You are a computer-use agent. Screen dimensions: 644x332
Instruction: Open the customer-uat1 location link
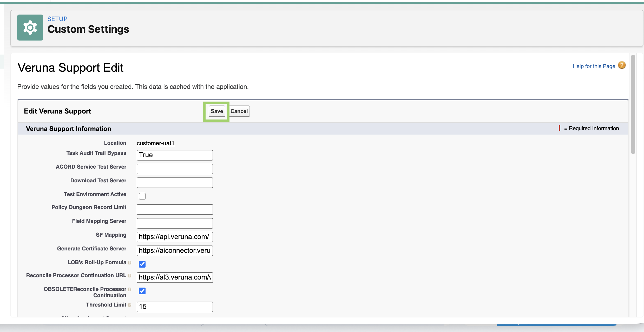tap(155, 143)
